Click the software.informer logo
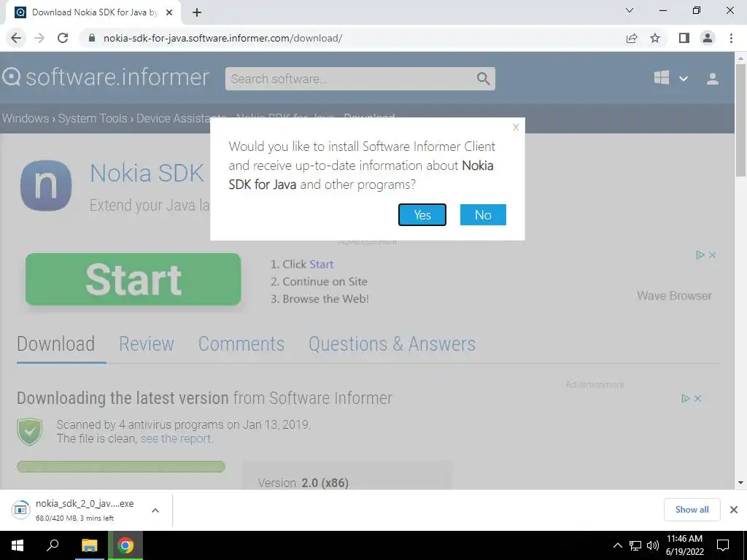This screenshot has width=747, height=560. pos(106,77)
